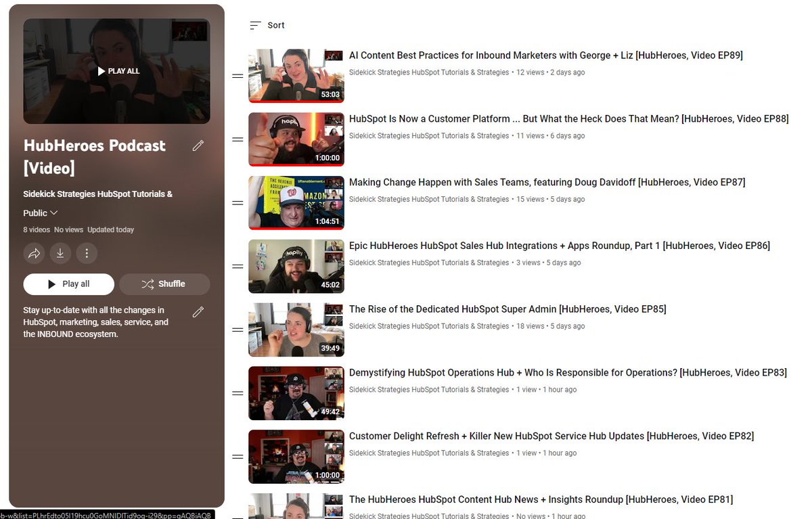Open channel name under EP86 video
The image size is (812, 519).
click(429, 263)
